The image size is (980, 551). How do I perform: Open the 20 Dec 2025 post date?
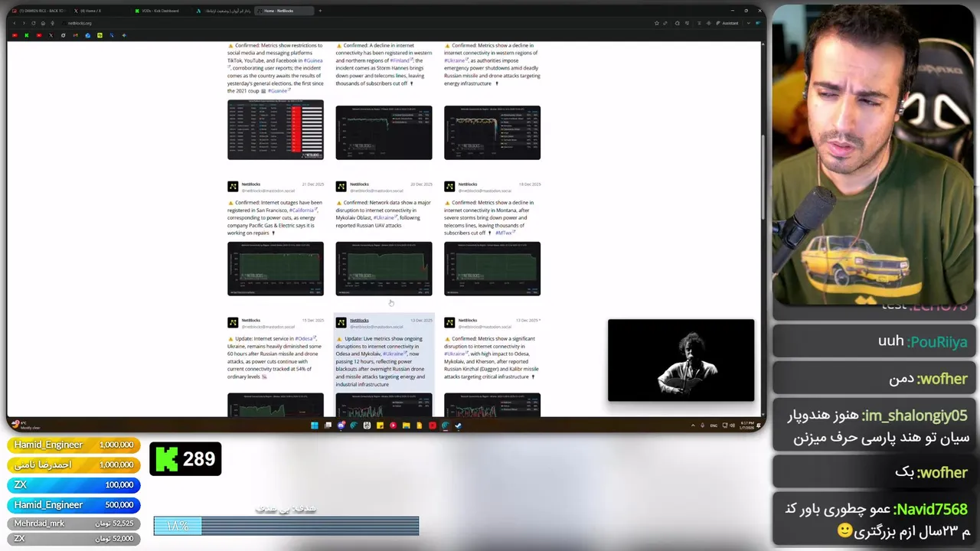pyautogui.click(x=421, y=184)
